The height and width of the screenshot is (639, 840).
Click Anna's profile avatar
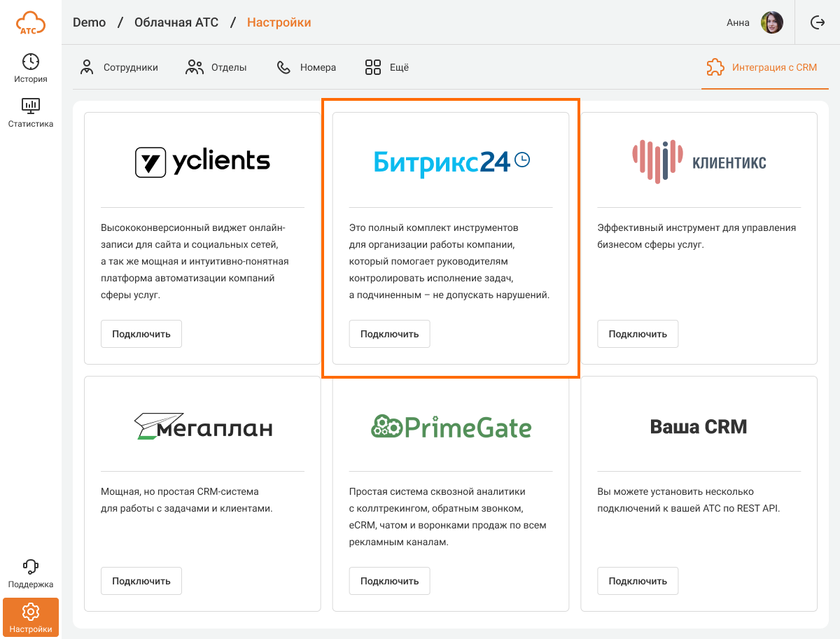point(772,22)
